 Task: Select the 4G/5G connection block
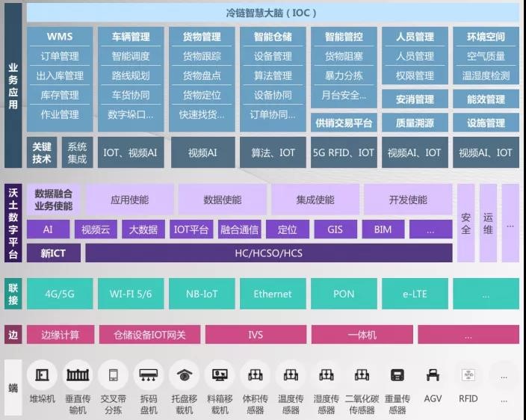click(x=60, y=294)
